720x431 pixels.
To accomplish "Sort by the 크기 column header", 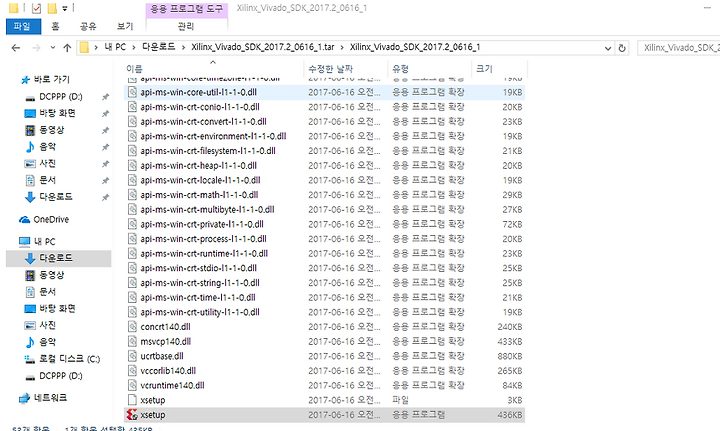I will (x=484, y=69).
